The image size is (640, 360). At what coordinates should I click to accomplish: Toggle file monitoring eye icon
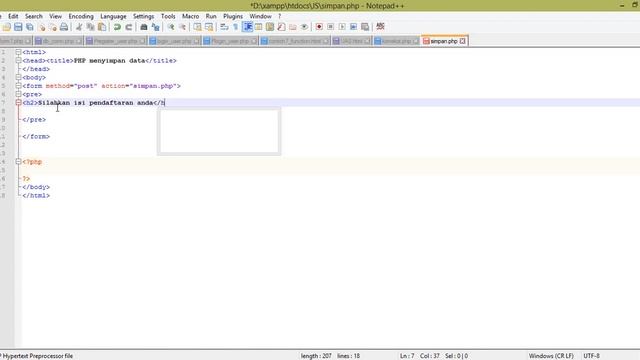point(304,27)
